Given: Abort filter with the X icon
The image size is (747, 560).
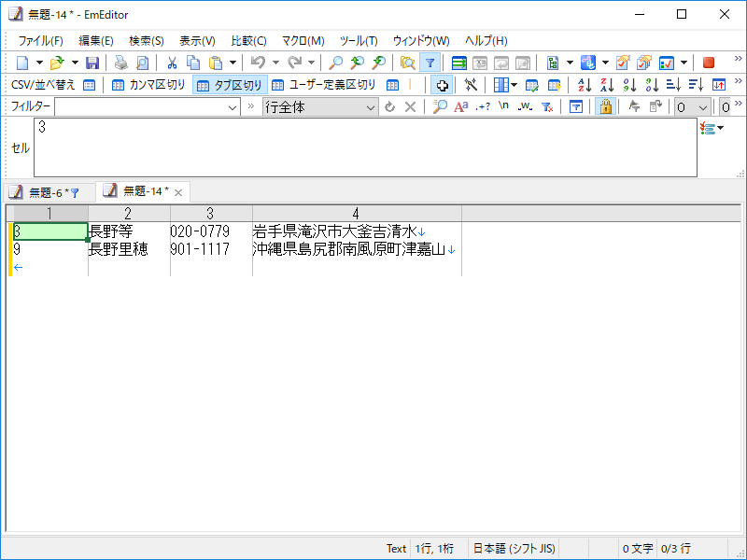Looking at the screenshot, I should [x=410, y=107].
